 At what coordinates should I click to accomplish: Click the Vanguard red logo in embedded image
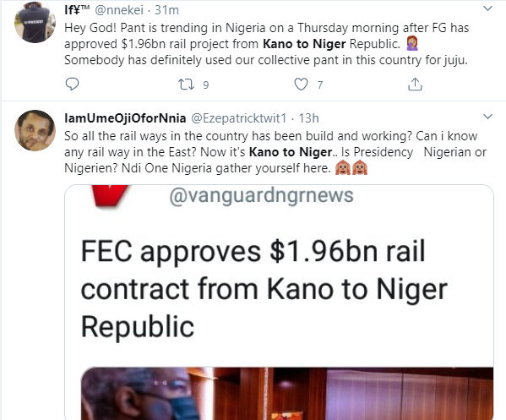(111, 195)
